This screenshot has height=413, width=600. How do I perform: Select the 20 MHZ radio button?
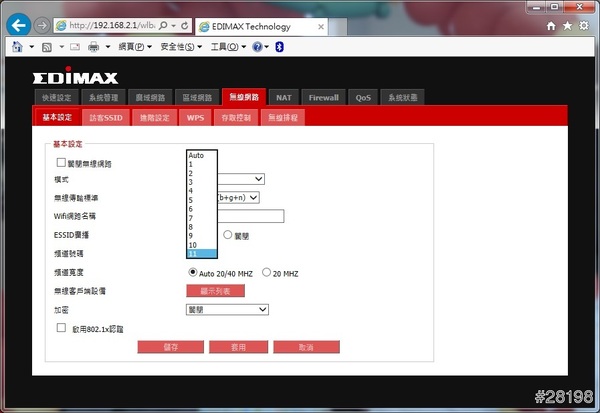pos(266,273)
